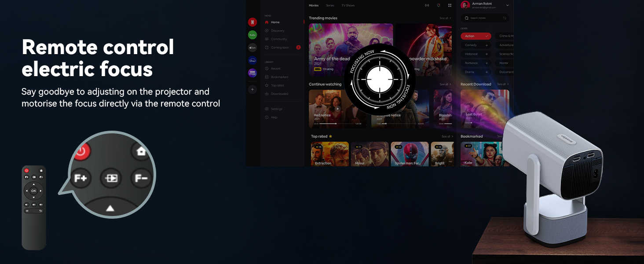644x264 pixels.
Task: Expand the Arman Rokni account dropdown
Action: coord(507,5)
